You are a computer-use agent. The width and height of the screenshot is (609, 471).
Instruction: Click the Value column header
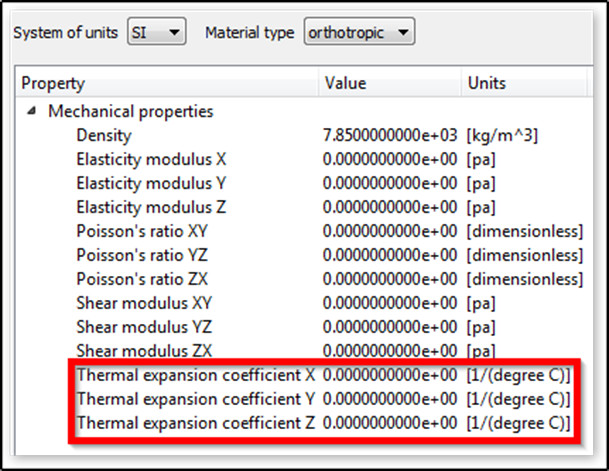pos(346,83)
